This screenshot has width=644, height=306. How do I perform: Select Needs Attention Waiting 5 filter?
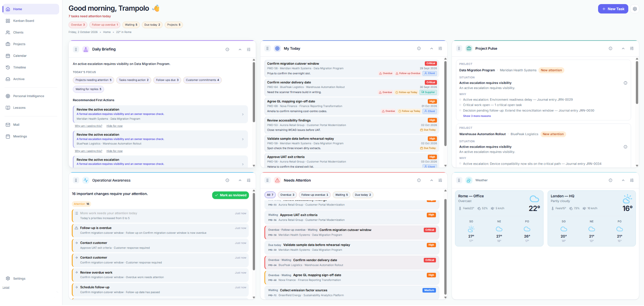[x=341, y=195]
